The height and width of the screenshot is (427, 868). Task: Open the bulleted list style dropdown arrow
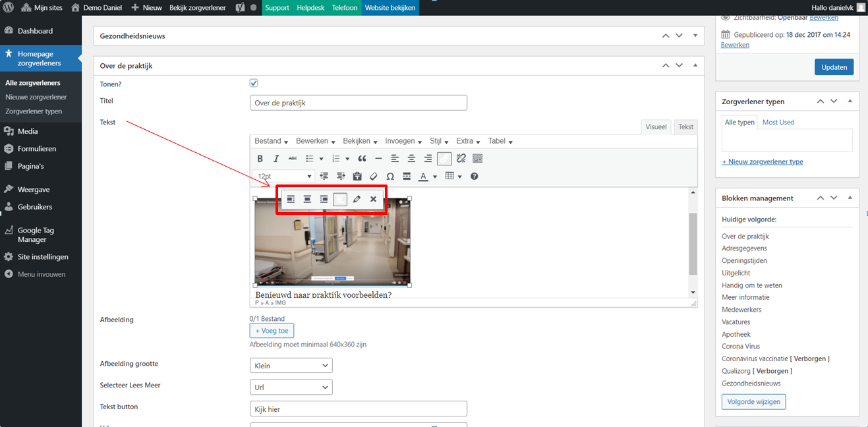tap(321, 159)
